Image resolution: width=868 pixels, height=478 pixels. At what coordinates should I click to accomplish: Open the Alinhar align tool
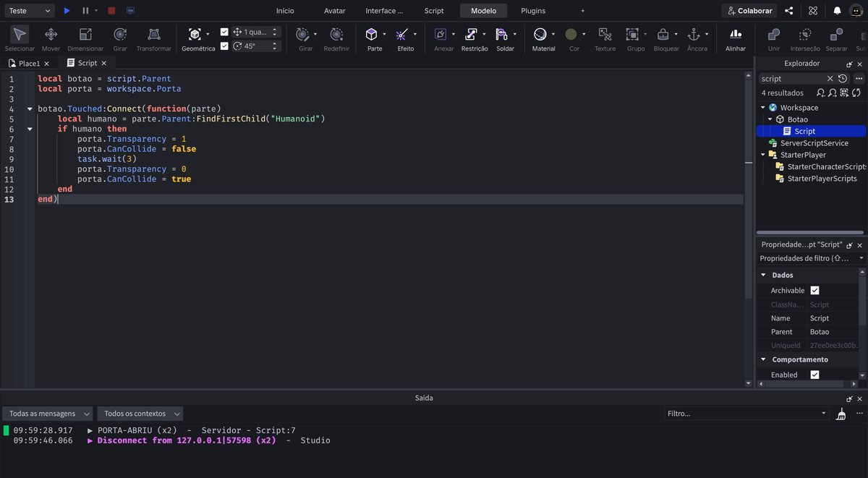(736, 38)
